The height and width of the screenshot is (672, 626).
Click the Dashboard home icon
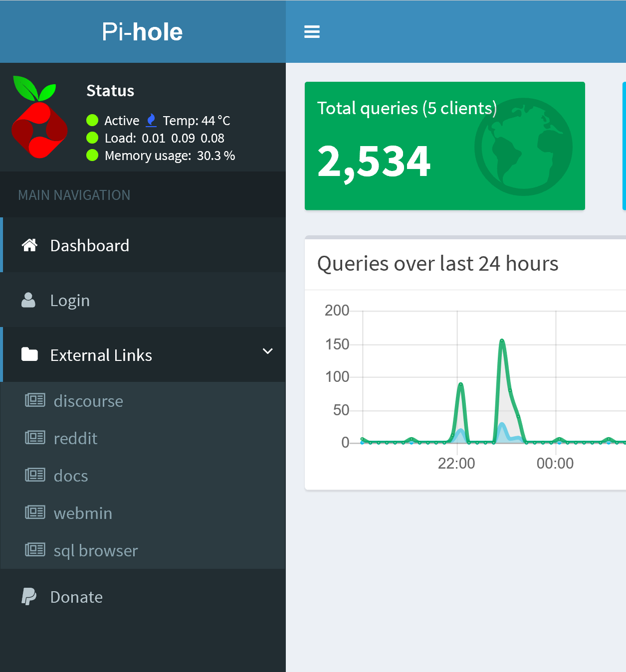click(29, 245)
